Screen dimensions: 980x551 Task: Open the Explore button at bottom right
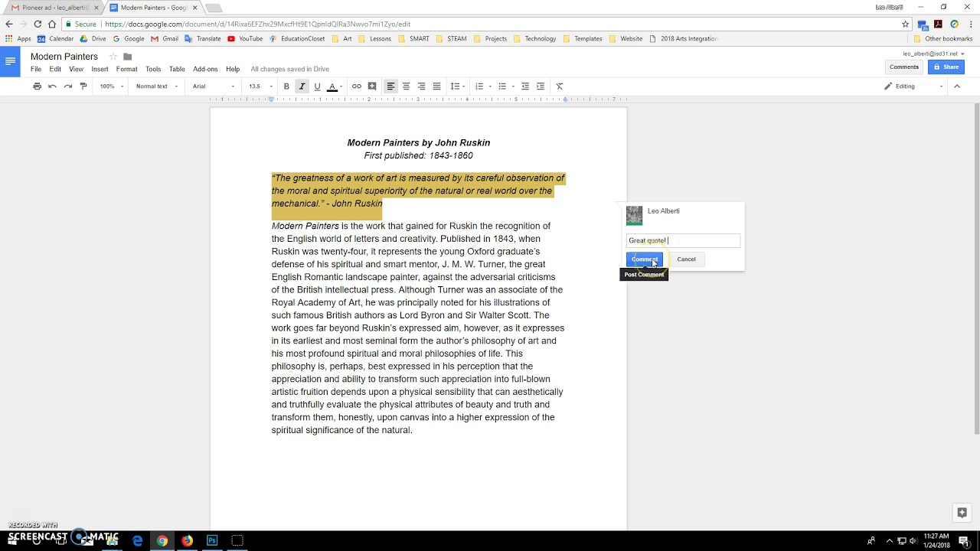962,513
